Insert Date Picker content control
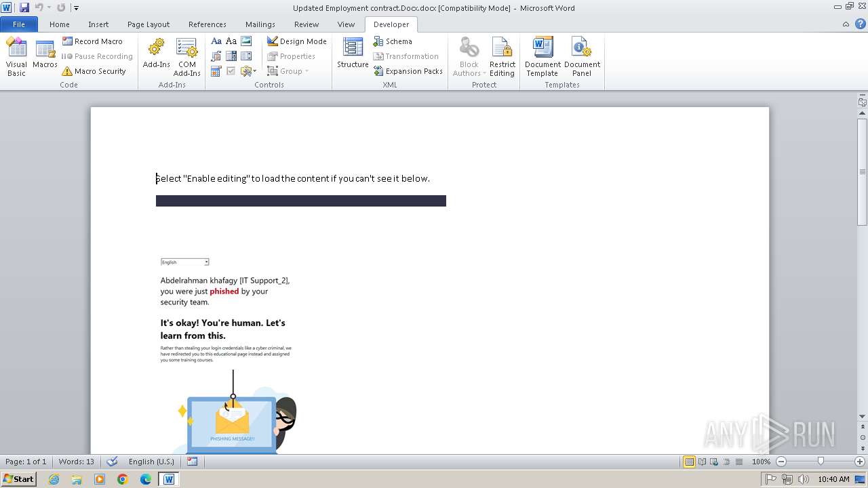 point(216,71)
